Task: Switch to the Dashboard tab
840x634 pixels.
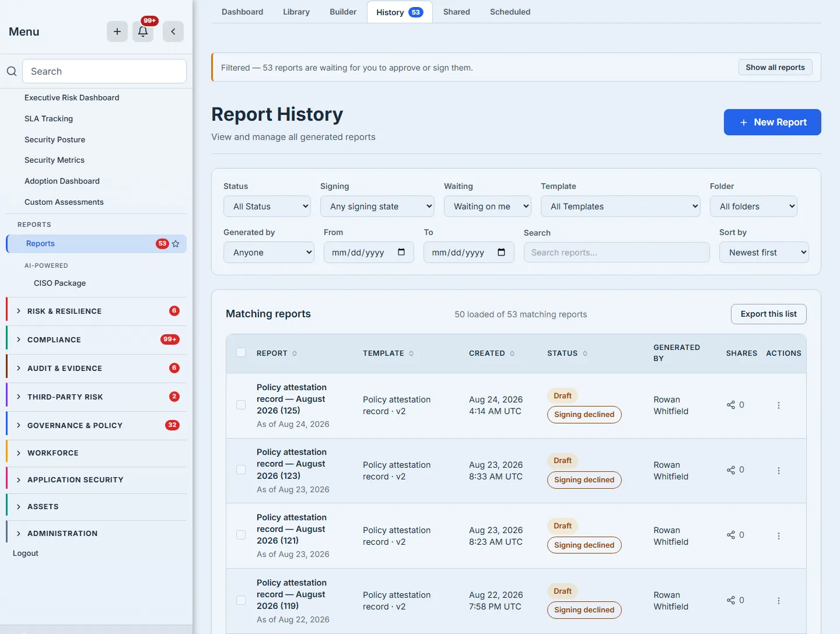Action: 242,12
